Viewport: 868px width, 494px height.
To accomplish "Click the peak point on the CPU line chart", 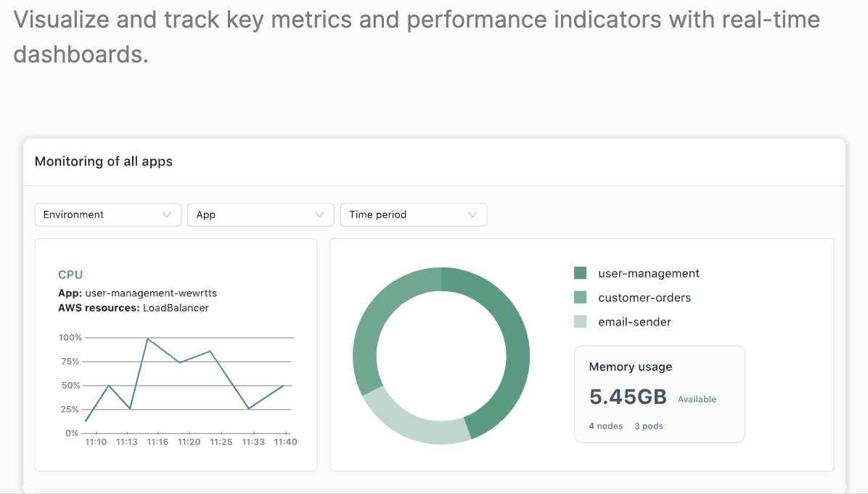I will coord(148,337).
